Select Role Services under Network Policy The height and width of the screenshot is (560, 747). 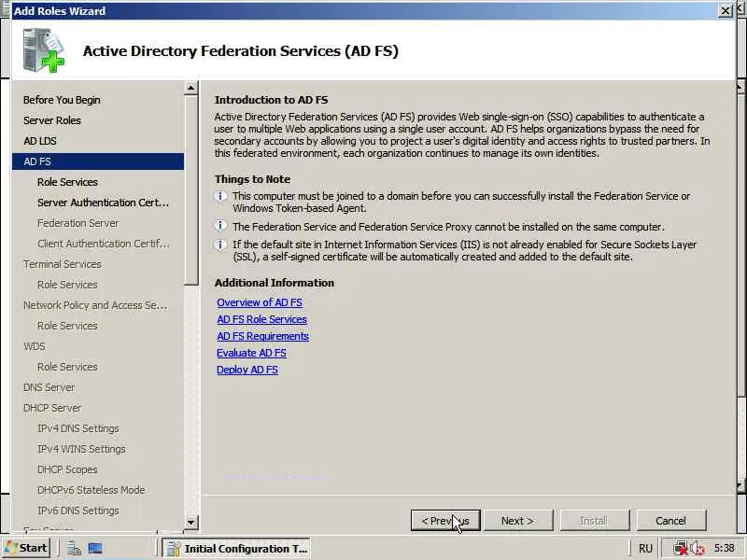pyautogui.click(x=67, y=326)
